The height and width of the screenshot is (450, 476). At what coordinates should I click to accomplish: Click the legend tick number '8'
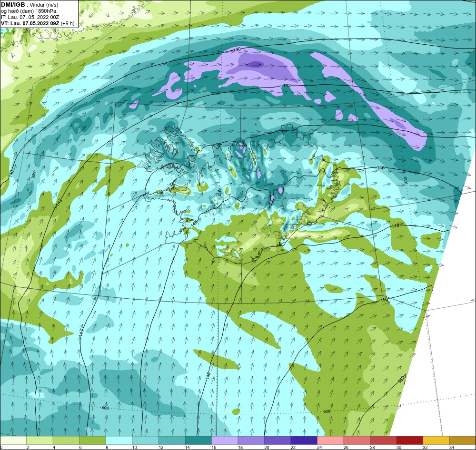point(107,447)
